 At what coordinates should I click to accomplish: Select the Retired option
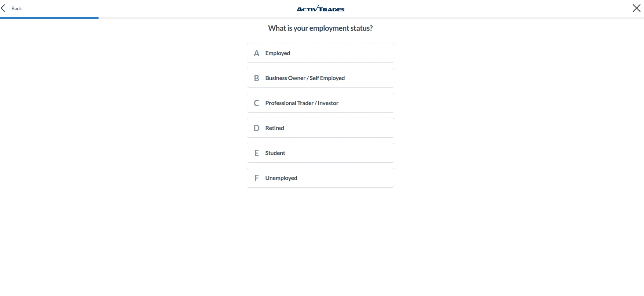pyautogui.click(x=320, y=128)
